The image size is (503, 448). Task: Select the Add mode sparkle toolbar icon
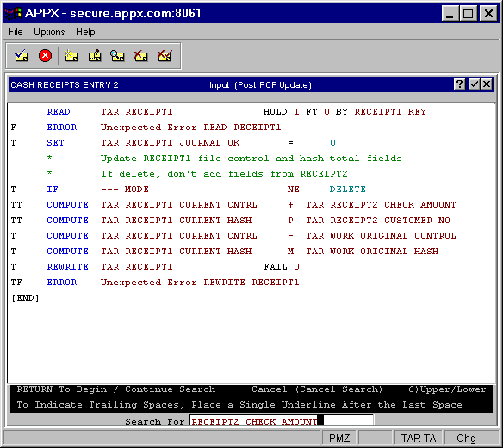pyautogui.click(x=71, y=56)
